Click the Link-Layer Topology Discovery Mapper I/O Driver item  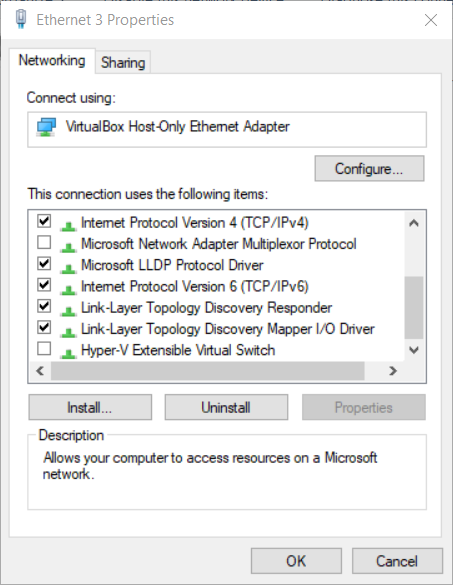coord(228,329)
